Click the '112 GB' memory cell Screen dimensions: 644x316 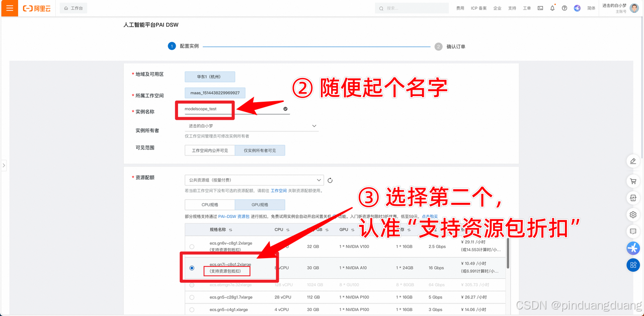(313, 297)
